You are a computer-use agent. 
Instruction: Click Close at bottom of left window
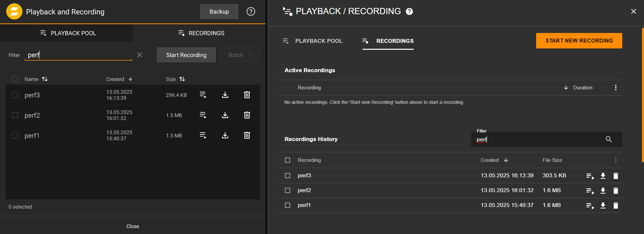pos(133,226)
